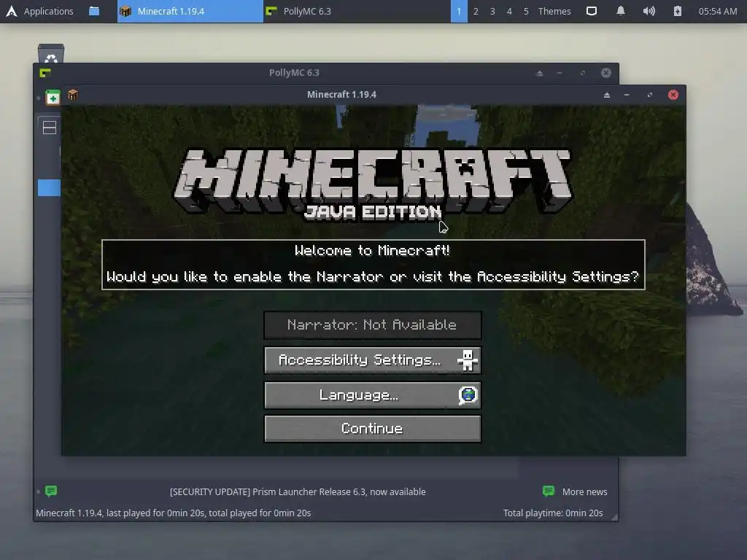The width and height of the screenshot is (747, 560).
Task: Click the battery charging icon
Action: point(678,11)
